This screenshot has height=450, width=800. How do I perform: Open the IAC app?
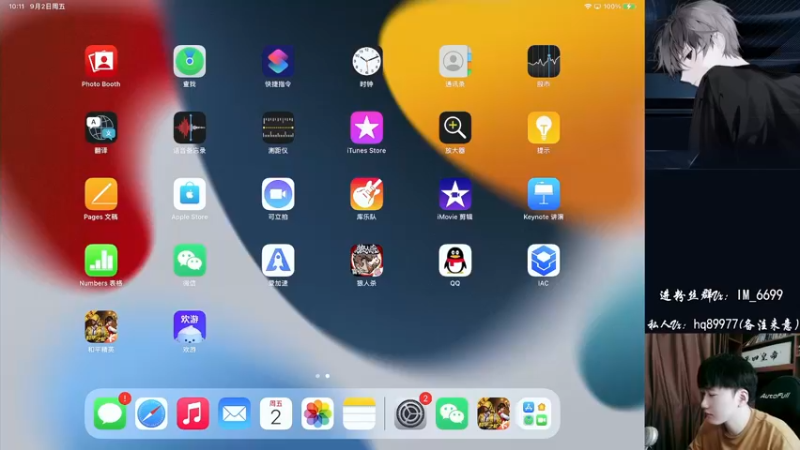(x=543, y=260)
